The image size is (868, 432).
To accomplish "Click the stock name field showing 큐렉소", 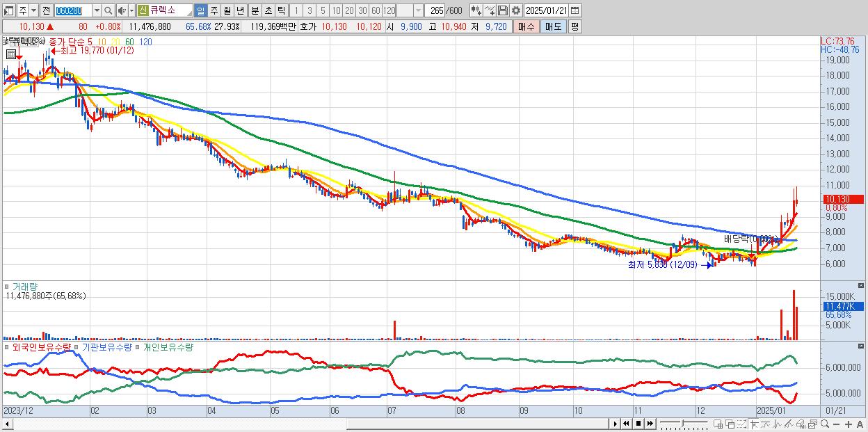I will [x=170, y=10].
